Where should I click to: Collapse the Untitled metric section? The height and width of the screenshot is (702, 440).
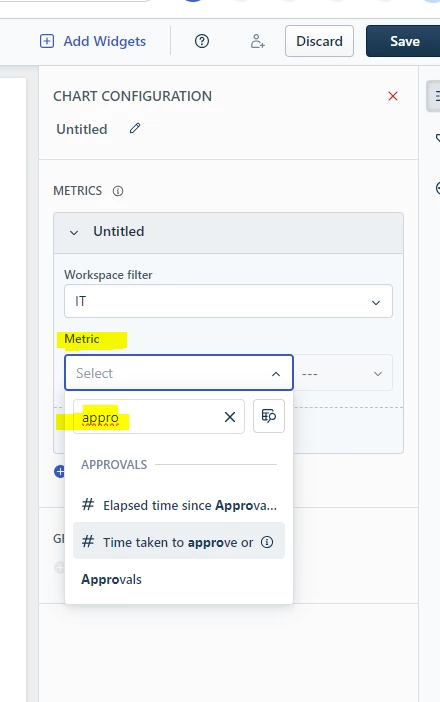click(74, 232)
